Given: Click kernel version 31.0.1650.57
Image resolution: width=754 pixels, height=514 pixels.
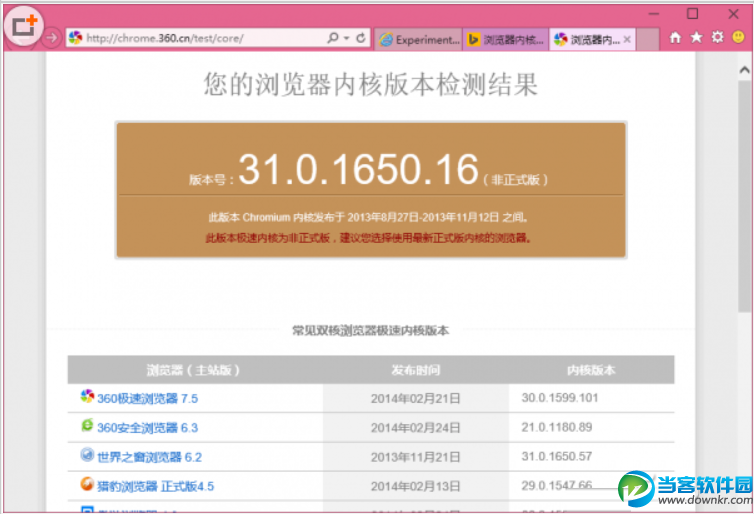Looking at the screenshot, I should pyautogui.click(x=557, y=456).
